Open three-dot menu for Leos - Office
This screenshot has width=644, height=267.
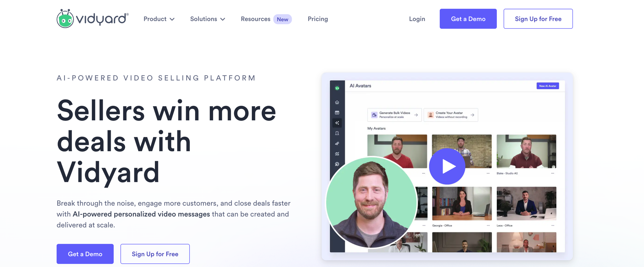(x=553, y=225)
